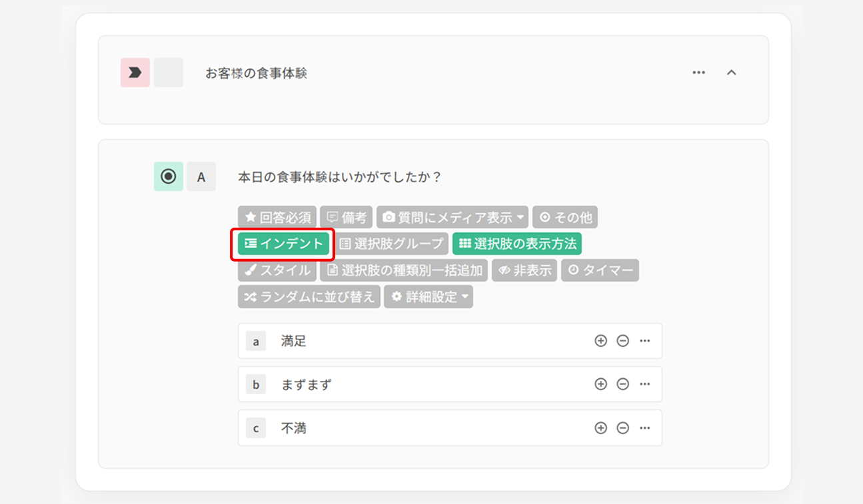This screenshot has width=863, height=504.
Task: Click the pink section arrow icon
Action: tap(135, 73)
